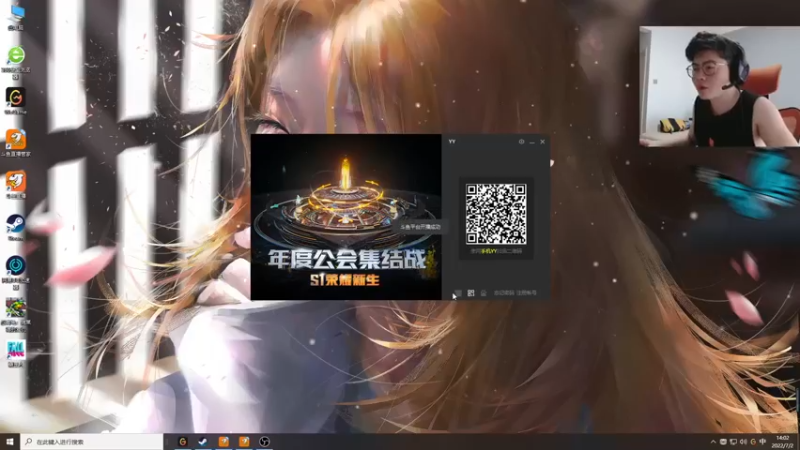Open the blue power-ring desktop shortcut
This screenshot has width=800, height=450.
tap(16, 272)
